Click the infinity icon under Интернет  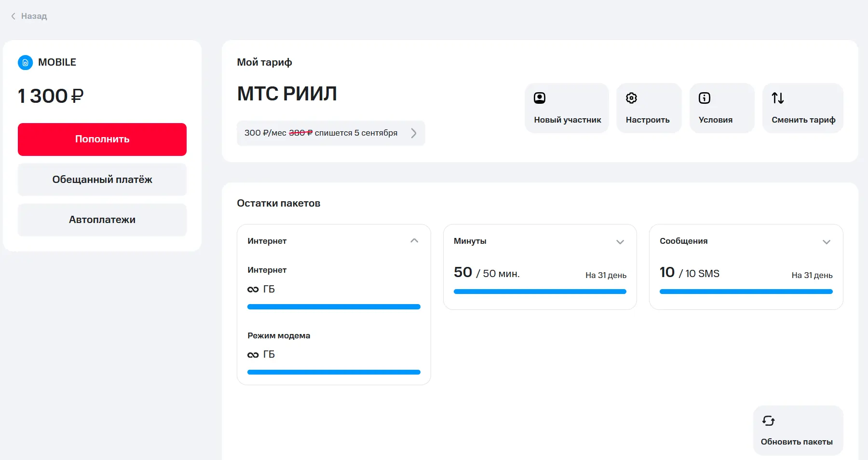[x=253, y=290]
